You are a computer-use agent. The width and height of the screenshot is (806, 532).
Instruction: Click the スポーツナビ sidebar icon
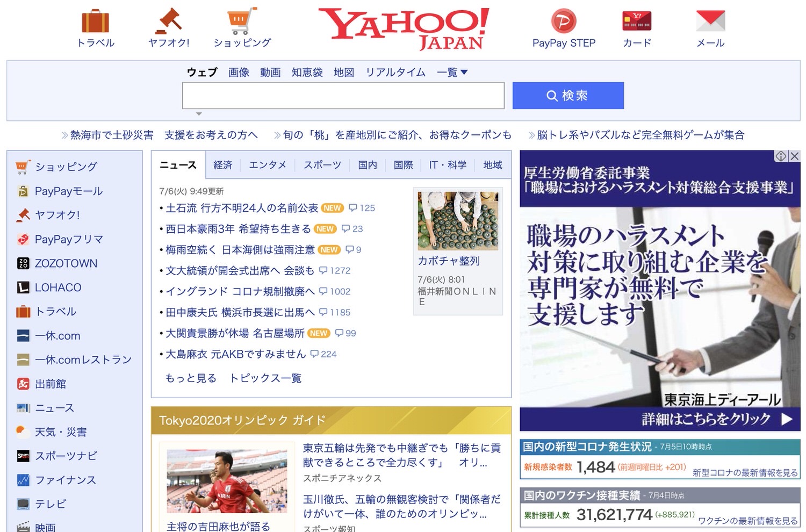pyautogui.click(x=23, y=456)
